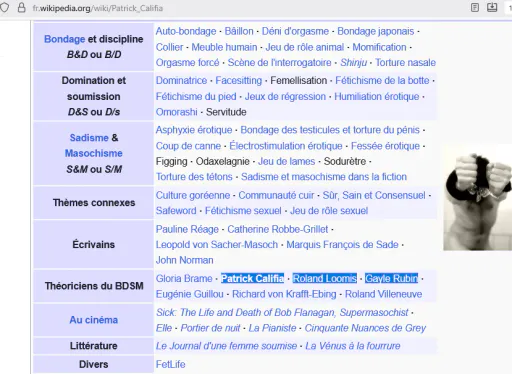The width and height of the screenshot is (512, 374).
Task: Open the Eugénie Guillou link
Action: pyautogui.click(x=190, y=294)
